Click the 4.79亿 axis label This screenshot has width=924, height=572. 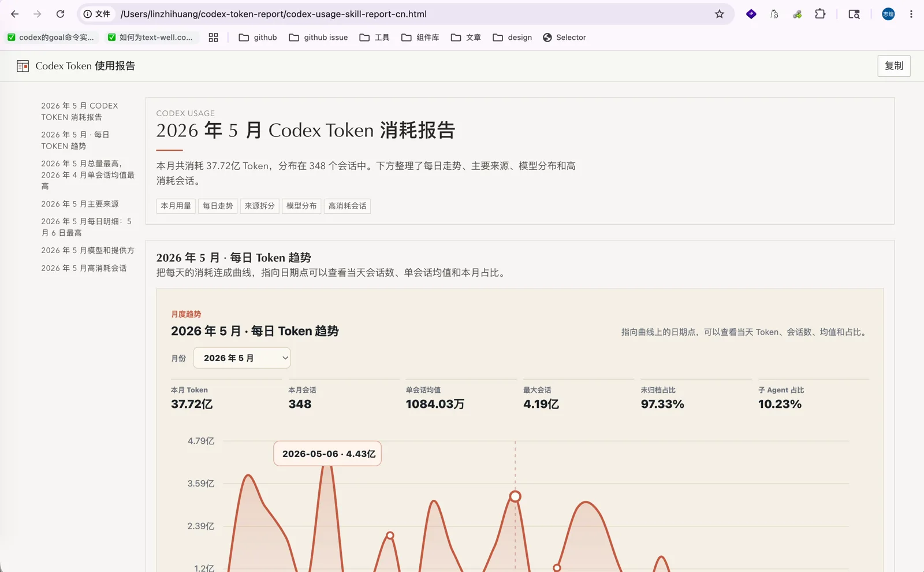201,441
